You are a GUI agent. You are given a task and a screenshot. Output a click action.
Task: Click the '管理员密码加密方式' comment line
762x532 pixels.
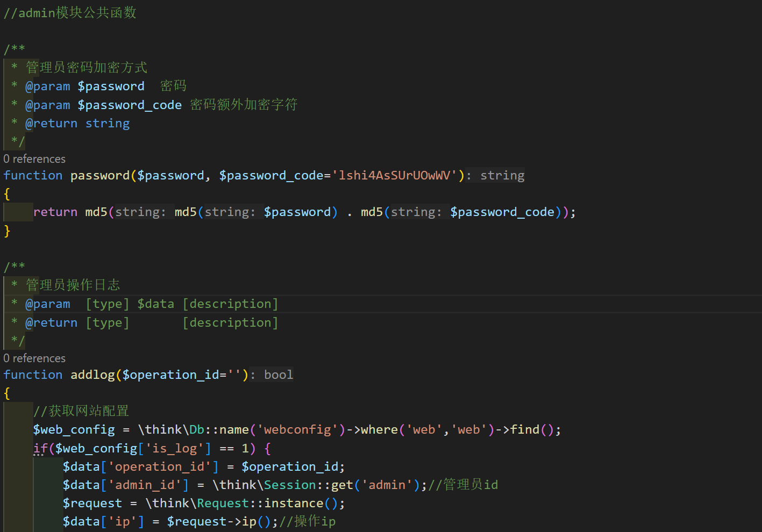tap(87, 67)
